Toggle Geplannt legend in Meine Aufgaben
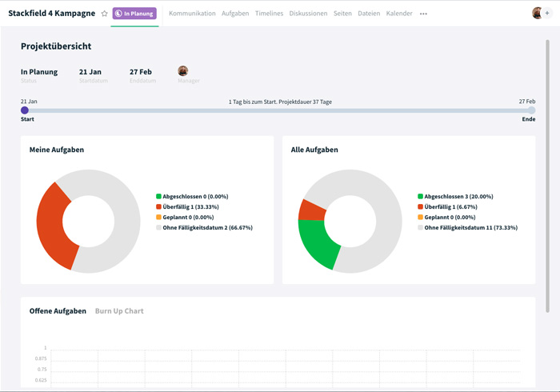Image resolution: width=560 pixels, height=392 pixels. [185, 217]
